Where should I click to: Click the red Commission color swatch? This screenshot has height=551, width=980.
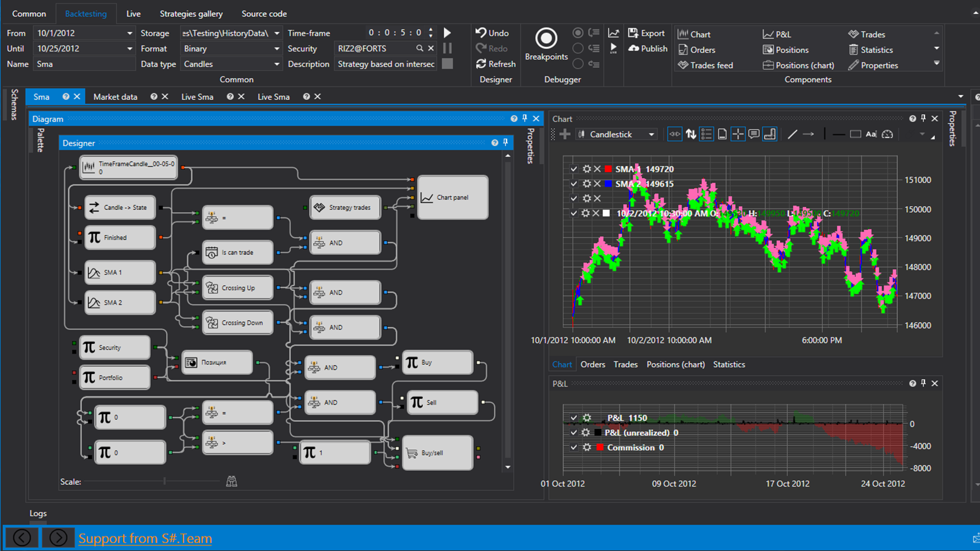600,447
